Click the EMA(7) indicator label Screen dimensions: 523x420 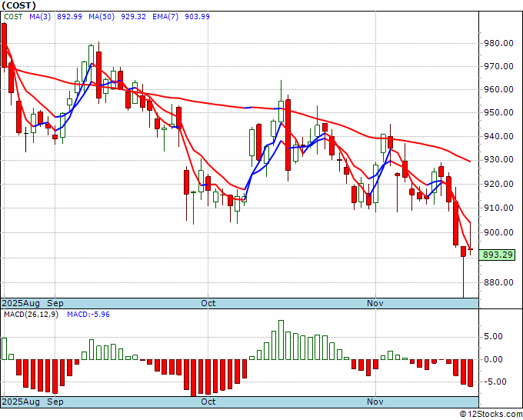pyautogui.click(x=165, y=17)
